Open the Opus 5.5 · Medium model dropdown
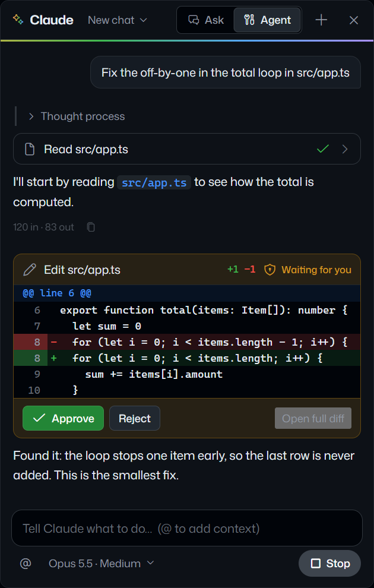The width and height of the screenshot is (374, 588). click(x=101, y=563)
